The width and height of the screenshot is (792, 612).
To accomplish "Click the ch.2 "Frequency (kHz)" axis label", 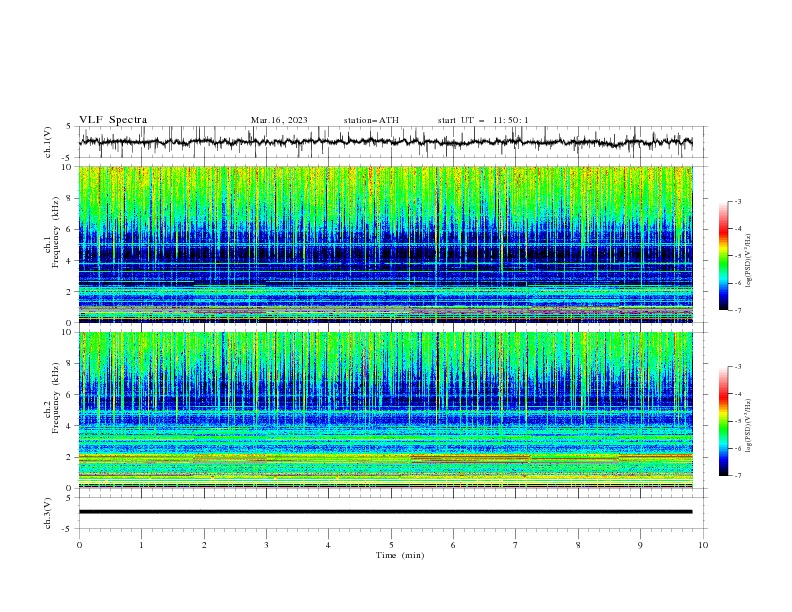I will 56,397.
